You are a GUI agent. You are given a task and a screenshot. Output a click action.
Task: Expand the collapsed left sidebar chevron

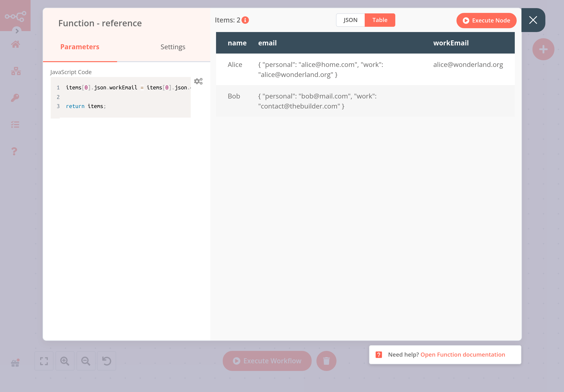click(x=17, y=31)
